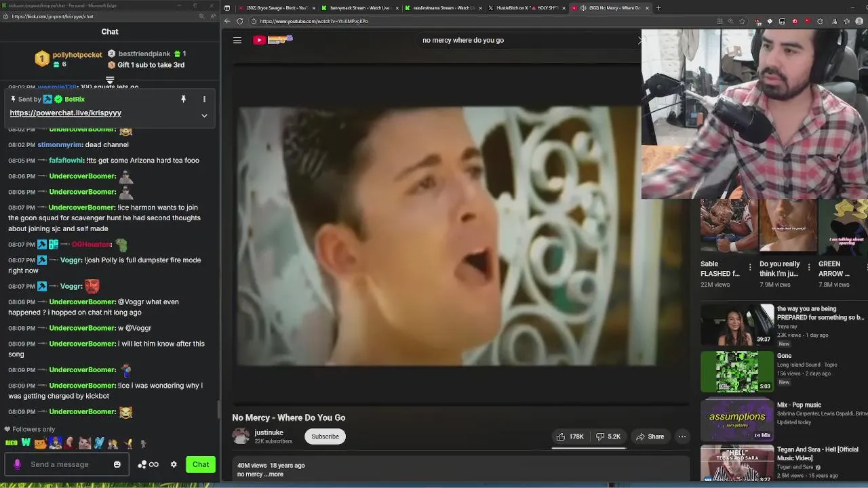This screenshot has height=488, width=868.
Task: Open the three-dot more actions under the video
Action: [682, 436]
